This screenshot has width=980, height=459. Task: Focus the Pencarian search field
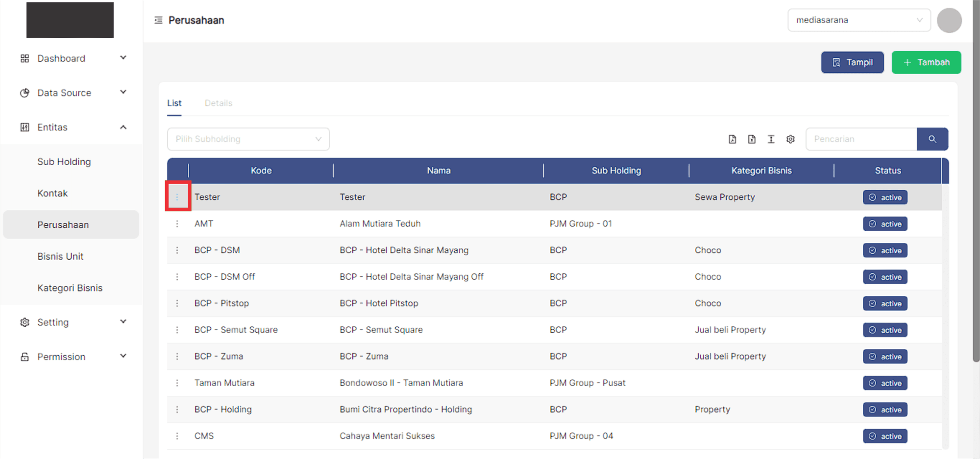[x=861, y=139]
